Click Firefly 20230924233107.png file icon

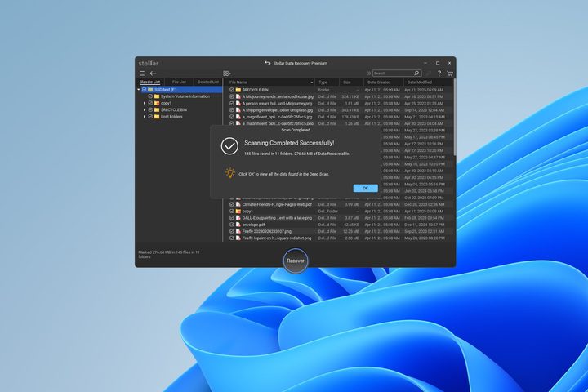238,231
